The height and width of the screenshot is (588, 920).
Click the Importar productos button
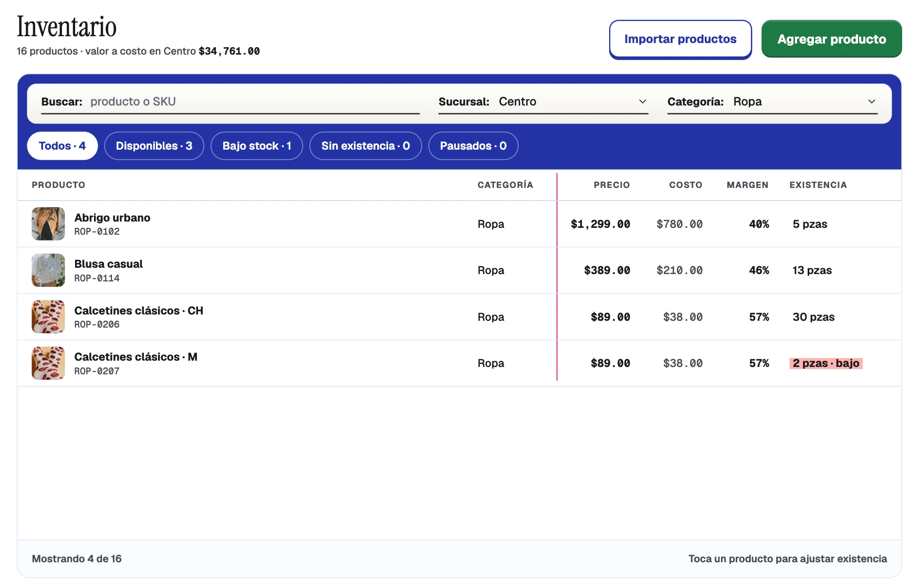pos(680,39)
